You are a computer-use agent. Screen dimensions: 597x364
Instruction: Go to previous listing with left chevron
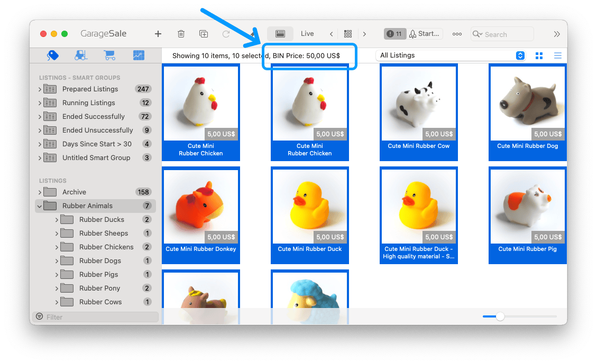click(331, 34)
